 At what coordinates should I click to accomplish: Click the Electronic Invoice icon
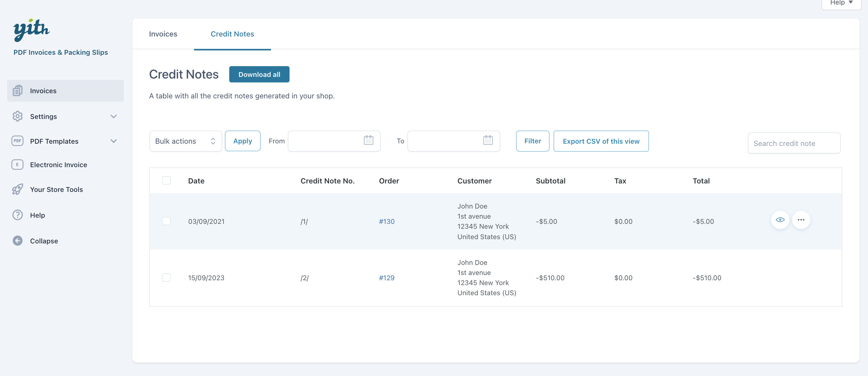(x=18, y=165)
